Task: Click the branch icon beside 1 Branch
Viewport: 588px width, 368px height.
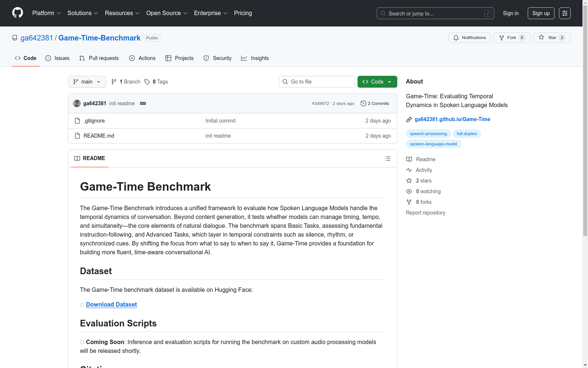Action: click(114, 82)
